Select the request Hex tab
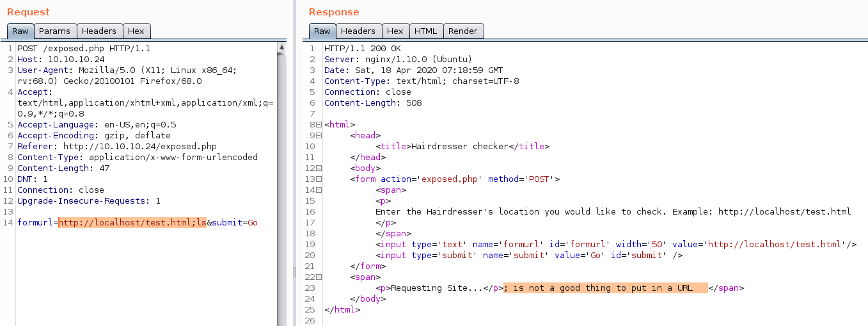The height and width of the screenshot is (326, 868). point(136,31)
